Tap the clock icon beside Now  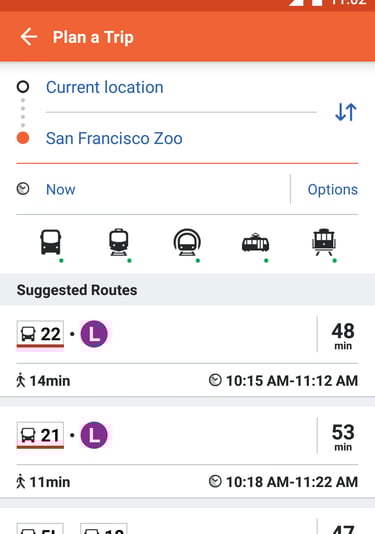23,189
